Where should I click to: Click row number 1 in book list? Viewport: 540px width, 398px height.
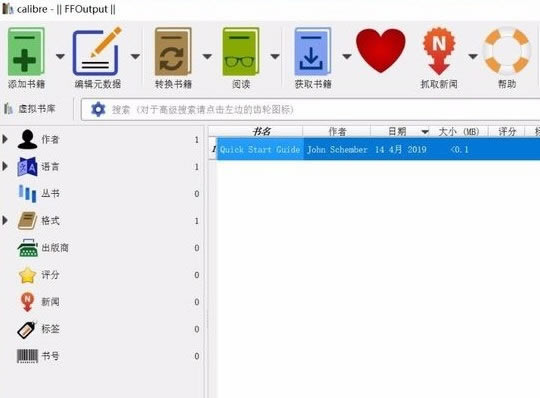point(213,149)
